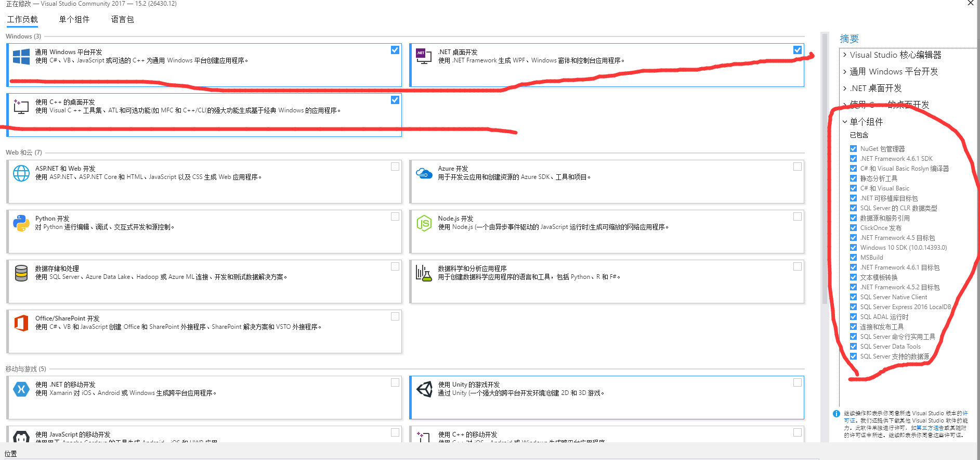Expand 通用 Windows 平台开发 in summary
The image size is (980, 460).
845,71
